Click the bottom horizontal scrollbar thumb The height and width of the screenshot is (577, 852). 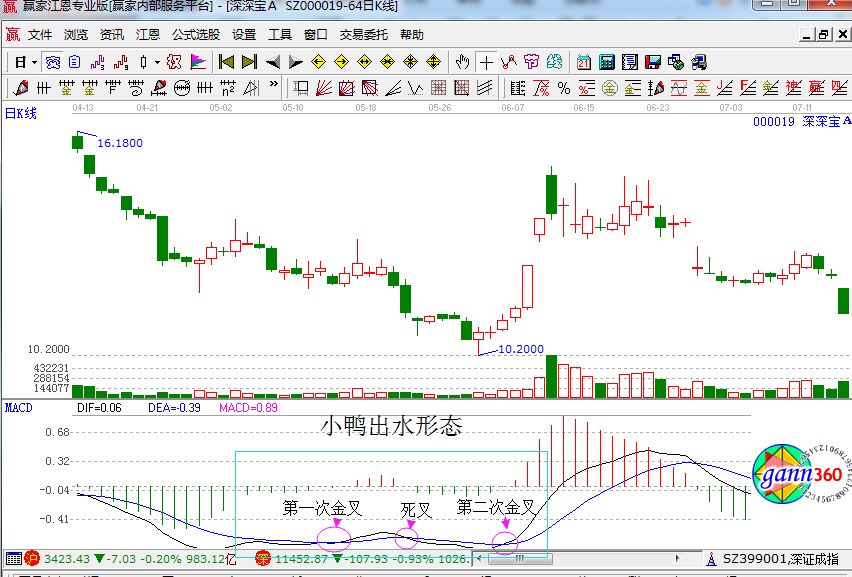520,559
